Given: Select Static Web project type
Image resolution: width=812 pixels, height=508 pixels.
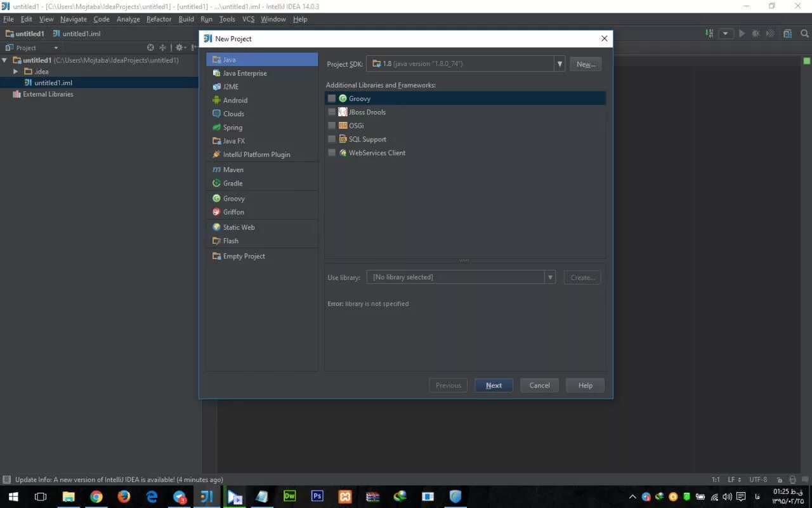Looking at the screenshot, I should tap(262, 227).
